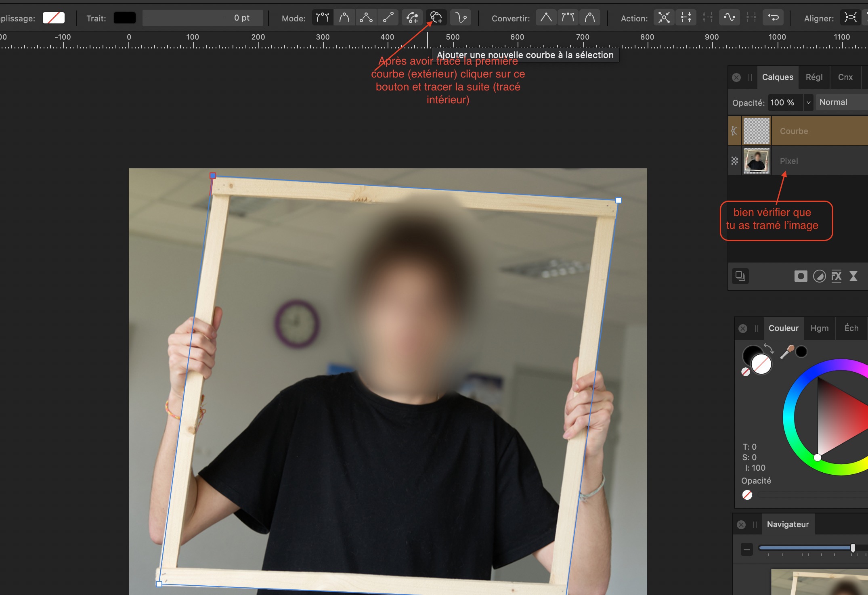Viewport: 868px width, 595px height.
Task: Open the layer opacity dropdown arrow
Action: pos(808,103)
